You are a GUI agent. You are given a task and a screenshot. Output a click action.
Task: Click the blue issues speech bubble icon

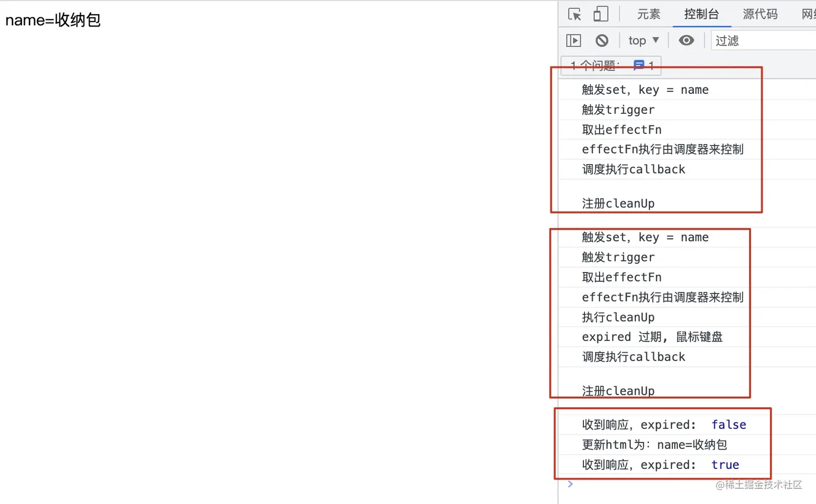point(639,65)
